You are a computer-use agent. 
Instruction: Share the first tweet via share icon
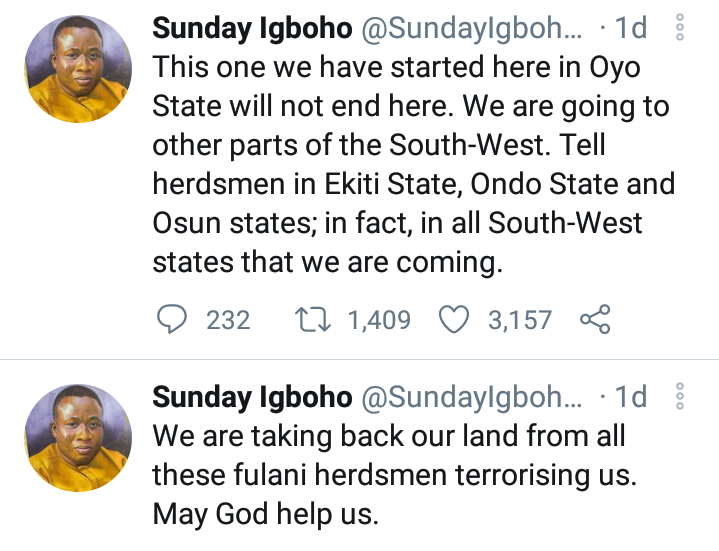tap(595, 319)
